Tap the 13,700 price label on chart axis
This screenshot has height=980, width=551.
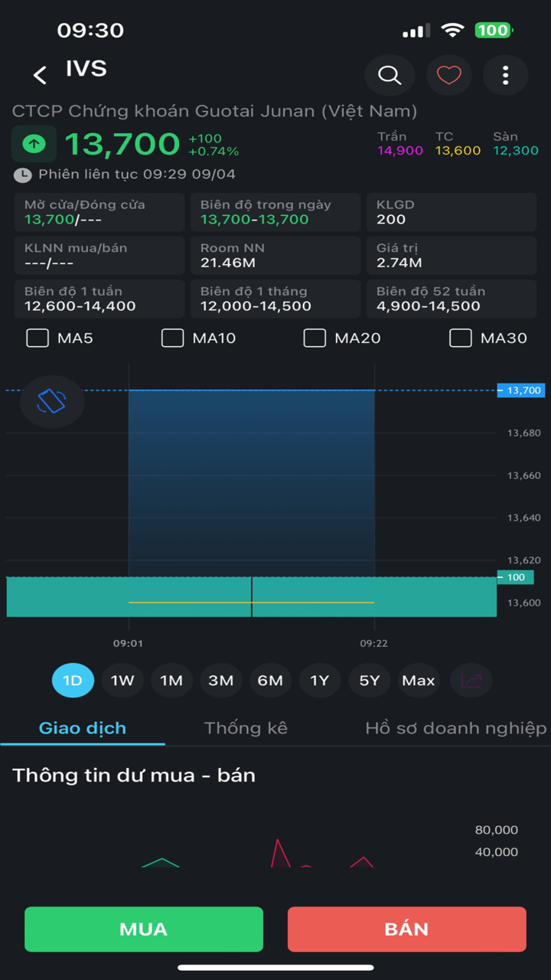520,390
